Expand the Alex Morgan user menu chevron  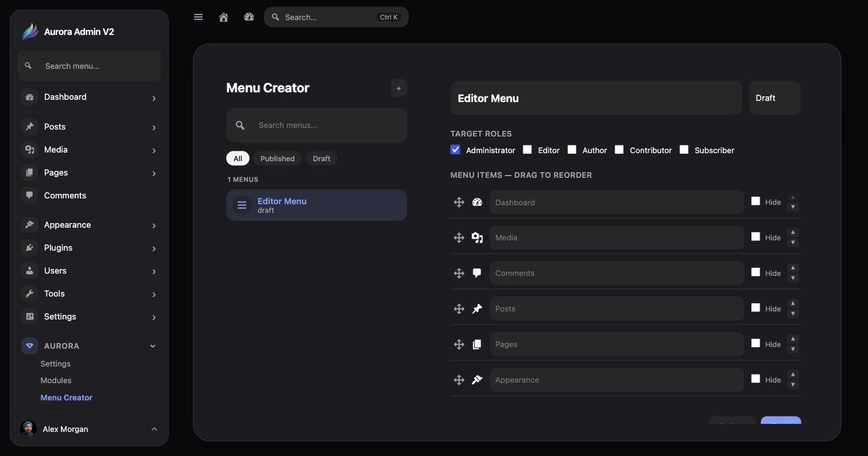point(154,429)
